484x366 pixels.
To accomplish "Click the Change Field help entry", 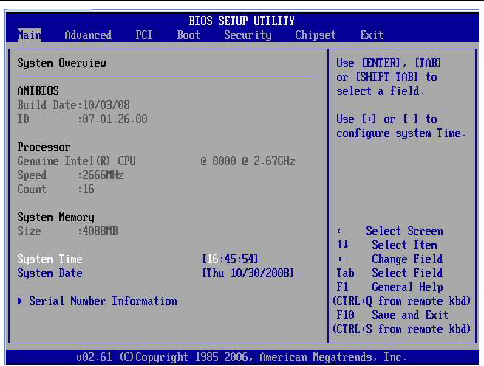I will click(x=390, y=259).
